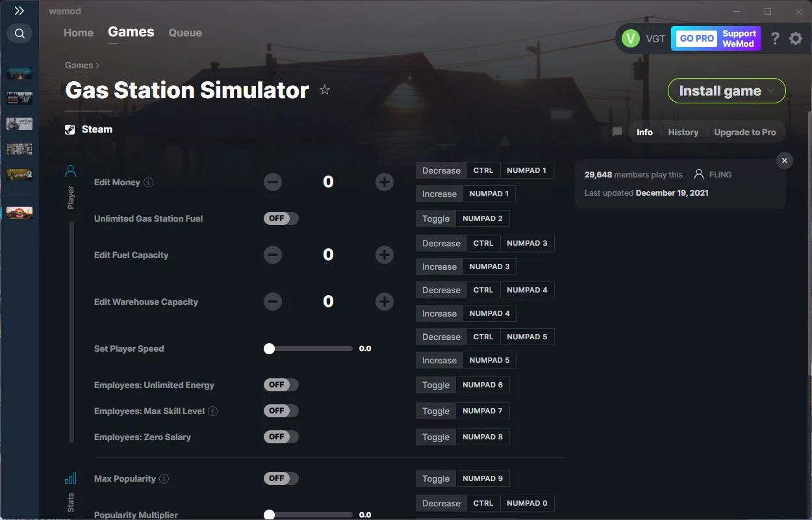Jump to the Stats category icon
The image size is (812, 520).
pyautogui.click(x=71, y=478)
